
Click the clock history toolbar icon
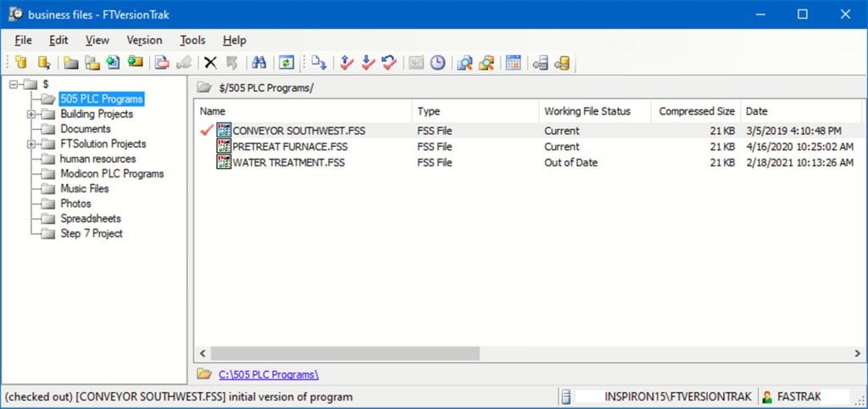pos(437,63)
